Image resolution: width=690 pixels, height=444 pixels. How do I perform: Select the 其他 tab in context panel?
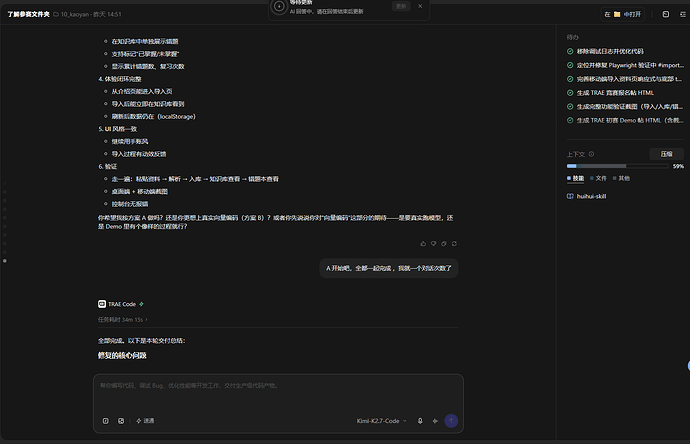click(x=621, y=178)
